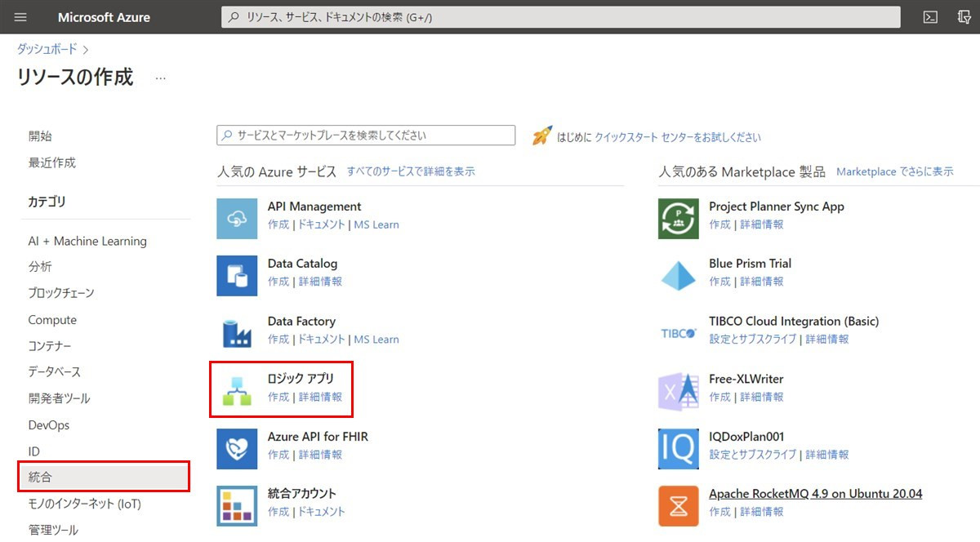Open ドキュメント link for API Management

tap(322, 224)
